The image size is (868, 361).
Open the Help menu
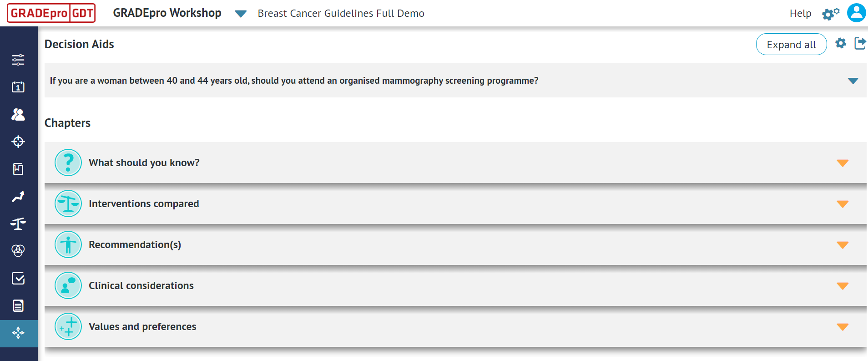click(801, 13)
